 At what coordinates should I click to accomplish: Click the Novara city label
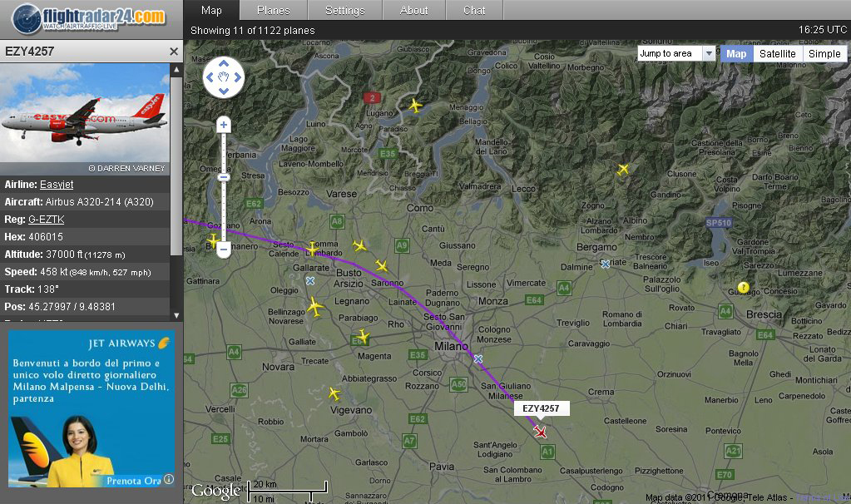[x=278, y=367]
